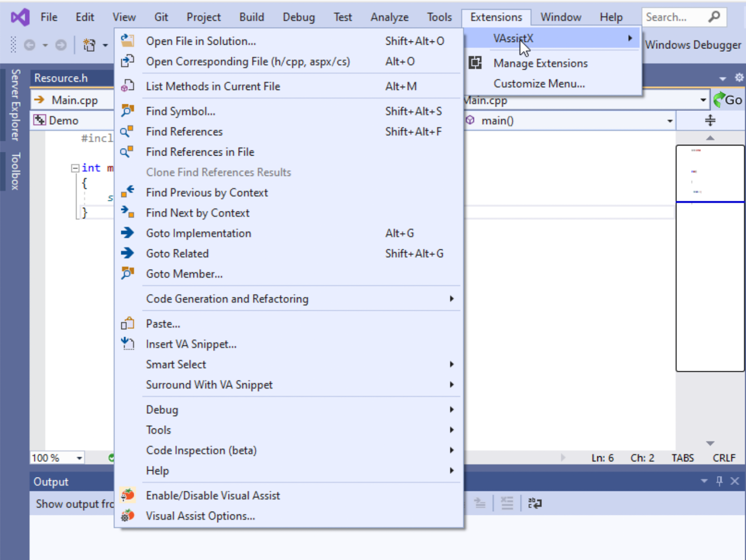Click the Manage Extensions icon
Image resolution: width=746 pixels, height=560 pixels.
tap(475, 63)
